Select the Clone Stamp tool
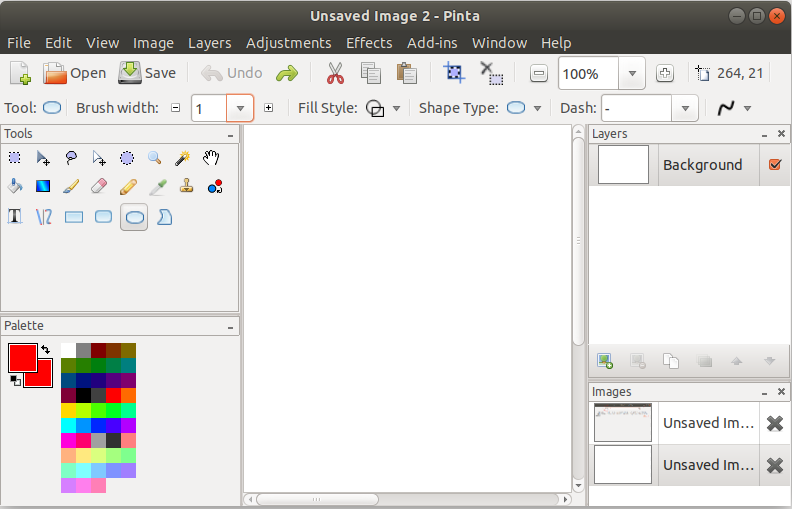 (186, 186)
